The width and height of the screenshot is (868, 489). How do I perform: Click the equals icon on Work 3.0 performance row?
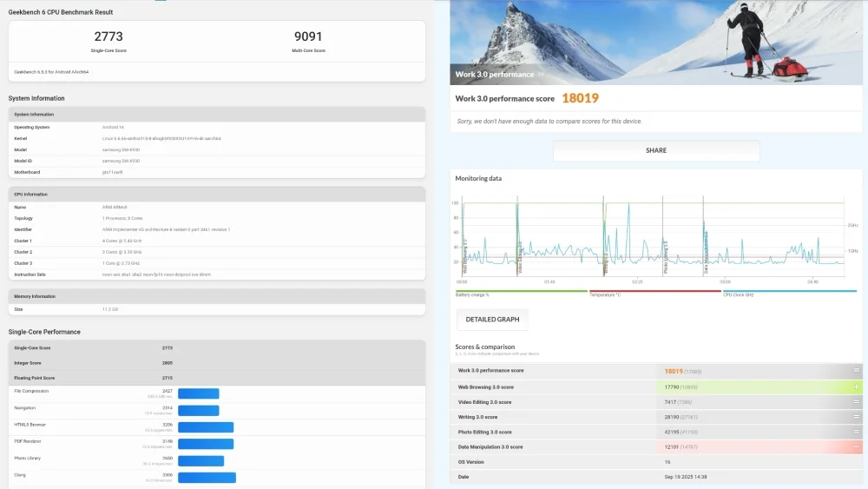tap(857, 371)
